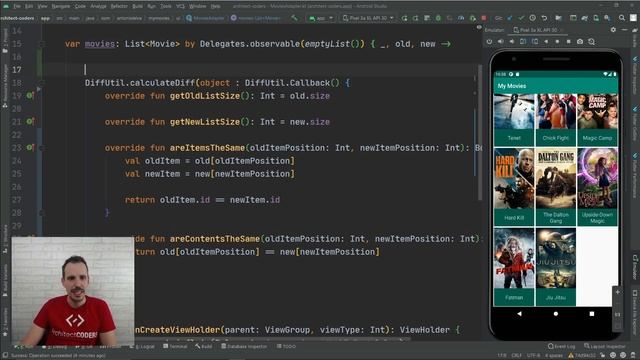Open the Terminal tool window
The height and width of the screenshot is (360, 640).
click(175, 347)
